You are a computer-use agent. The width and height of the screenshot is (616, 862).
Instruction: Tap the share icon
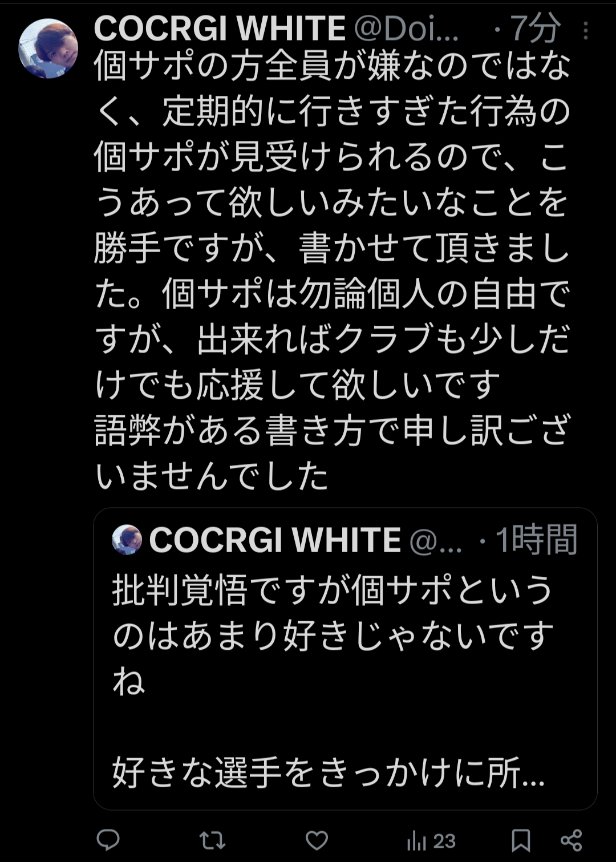pyautogui.click(x=571, y=840)
